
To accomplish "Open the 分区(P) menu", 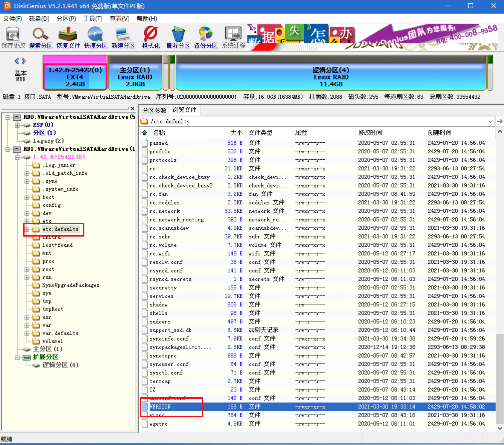I will 66,19.
